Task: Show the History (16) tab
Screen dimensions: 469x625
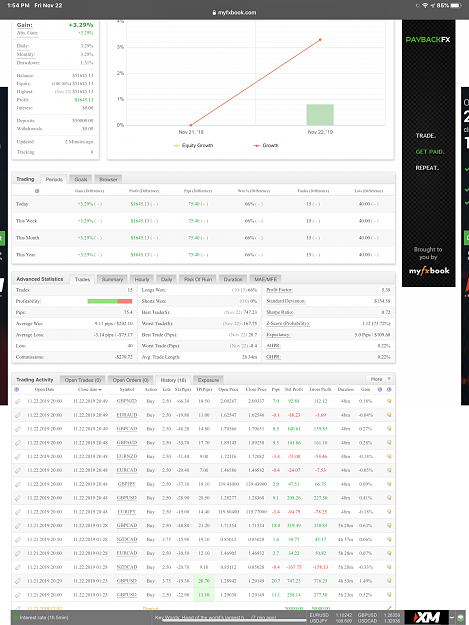Action: coord(173,380)
